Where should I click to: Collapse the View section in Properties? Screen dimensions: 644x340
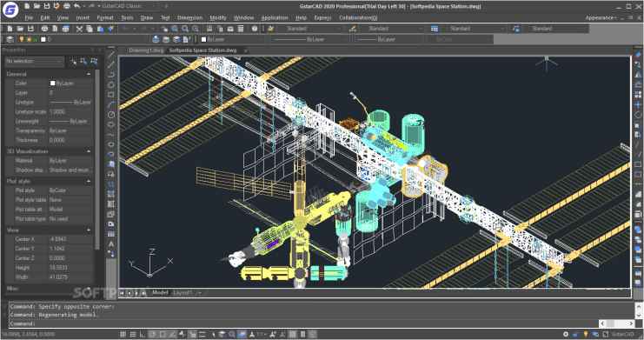point(89,230)
